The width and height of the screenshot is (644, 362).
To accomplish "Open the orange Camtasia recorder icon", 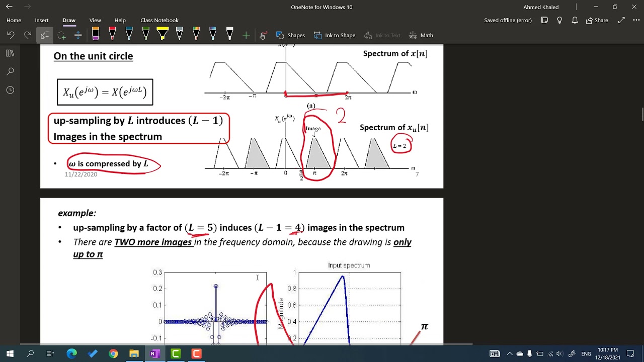I will (x=196, y=354).
